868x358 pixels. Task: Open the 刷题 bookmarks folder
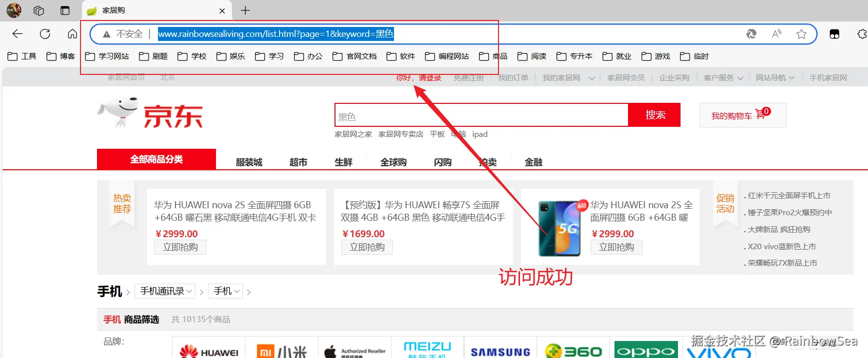[x=153, y=56]
